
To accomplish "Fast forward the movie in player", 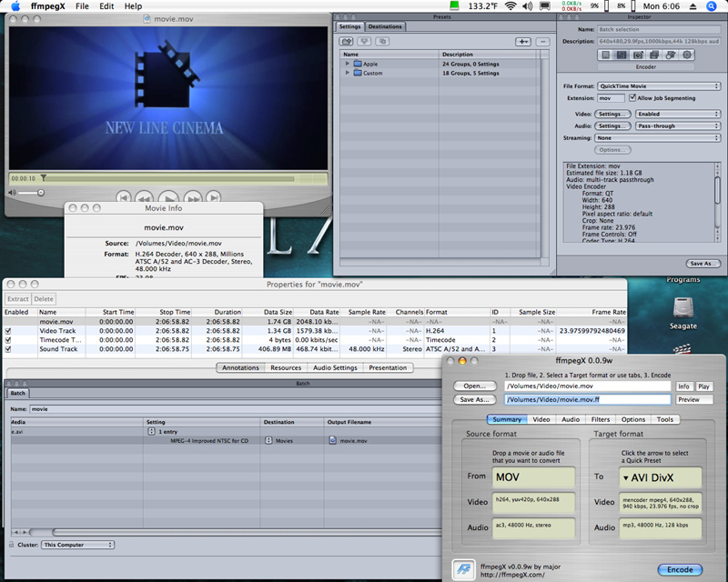I will coord(193,197).
